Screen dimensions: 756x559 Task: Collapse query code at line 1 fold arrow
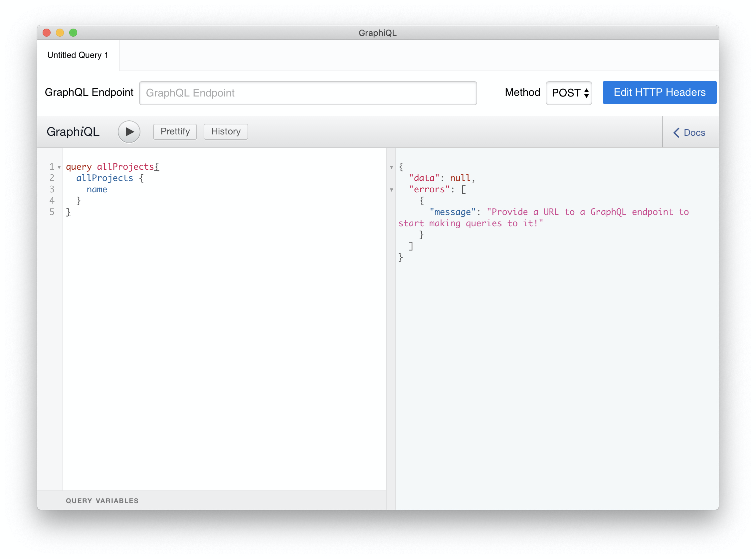[59, 167]
